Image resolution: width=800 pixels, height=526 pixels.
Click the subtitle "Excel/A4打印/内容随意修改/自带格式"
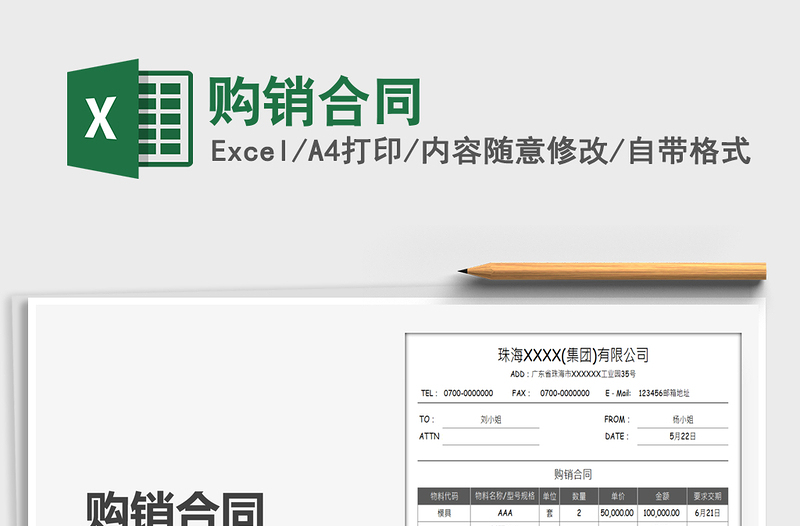[481, 151]
